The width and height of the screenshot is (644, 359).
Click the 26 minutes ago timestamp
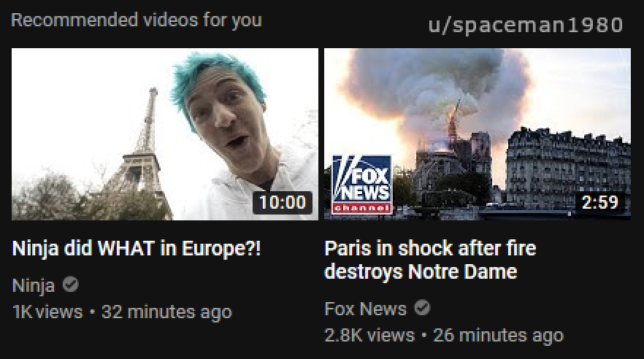tap(498, 335)
